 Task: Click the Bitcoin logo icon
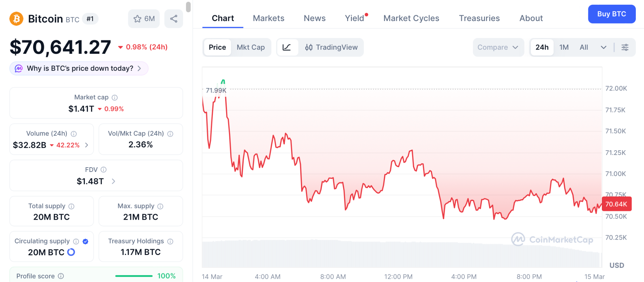point(16,19)
